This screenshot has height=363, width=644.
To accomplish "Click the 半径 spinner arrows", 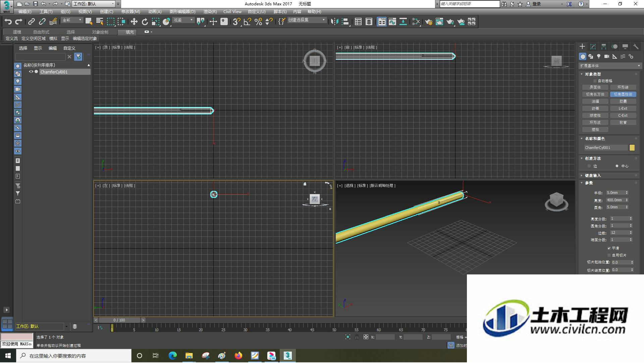I will tap(627, 193).
